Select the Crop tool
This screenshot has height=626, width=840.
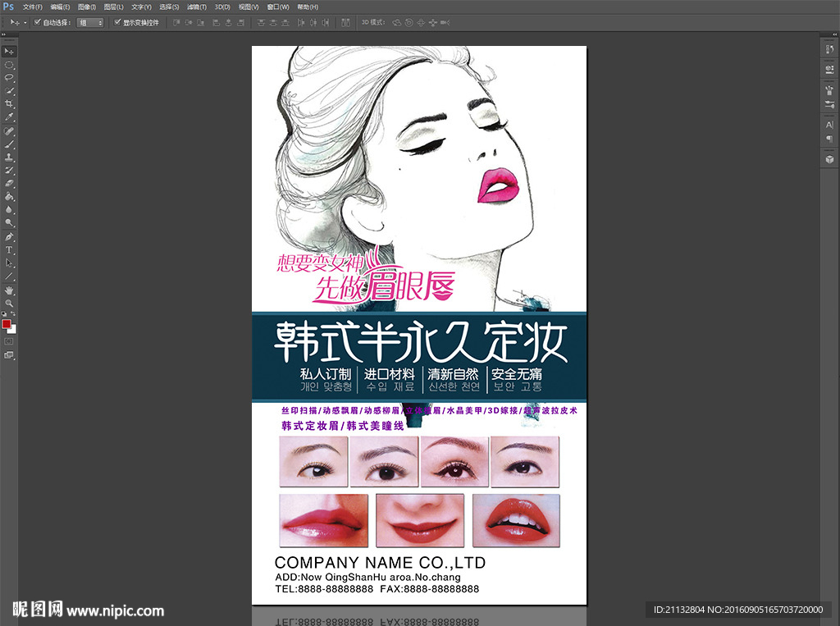click(x=9, y=104)
